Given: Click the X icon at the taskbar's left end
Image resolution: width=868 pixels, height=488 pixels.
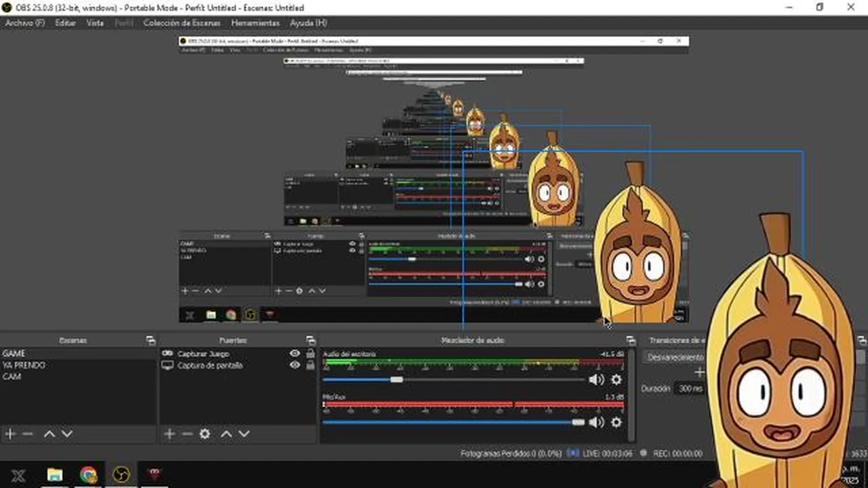Looking at the screenshot, I should tap(18, 475).
